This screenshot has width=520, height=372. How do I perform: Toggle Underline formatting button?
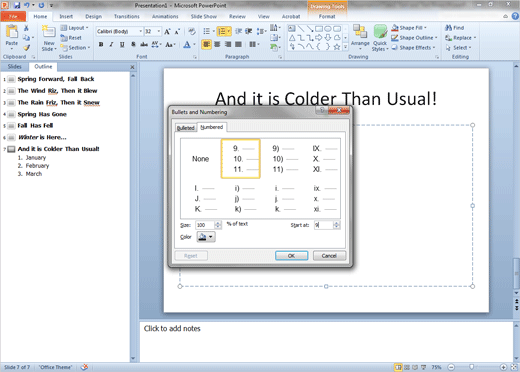(122, 44)
